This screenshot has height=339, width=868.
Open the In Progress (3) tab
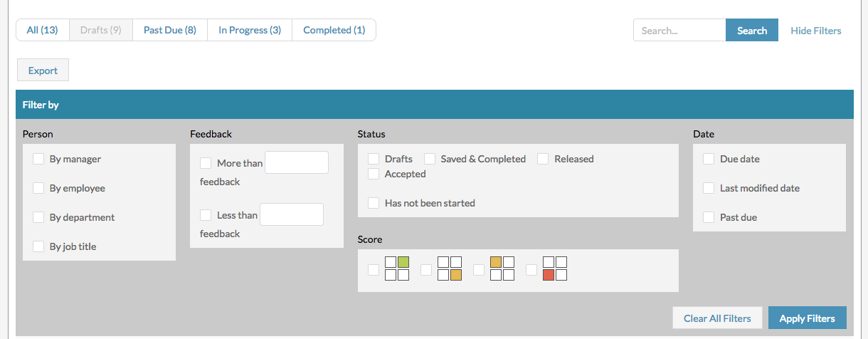(250, 30)
